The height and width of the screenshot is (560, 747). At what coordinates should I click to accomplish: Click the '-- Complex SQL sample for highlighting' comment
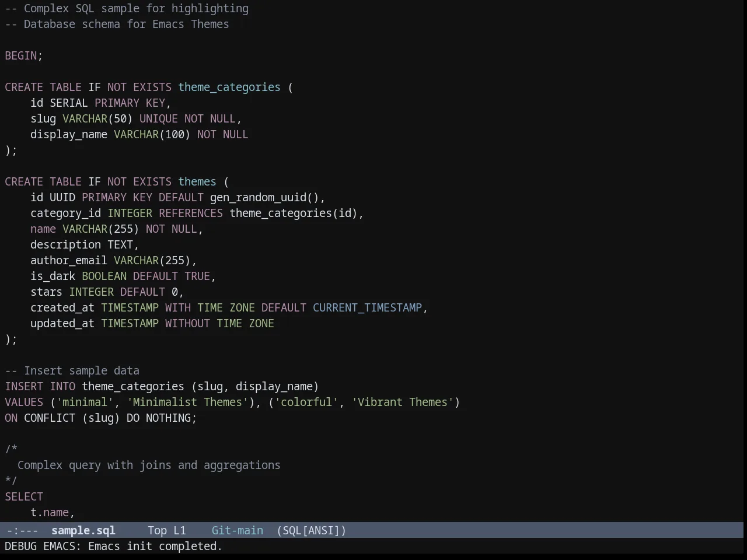[127, 9]
